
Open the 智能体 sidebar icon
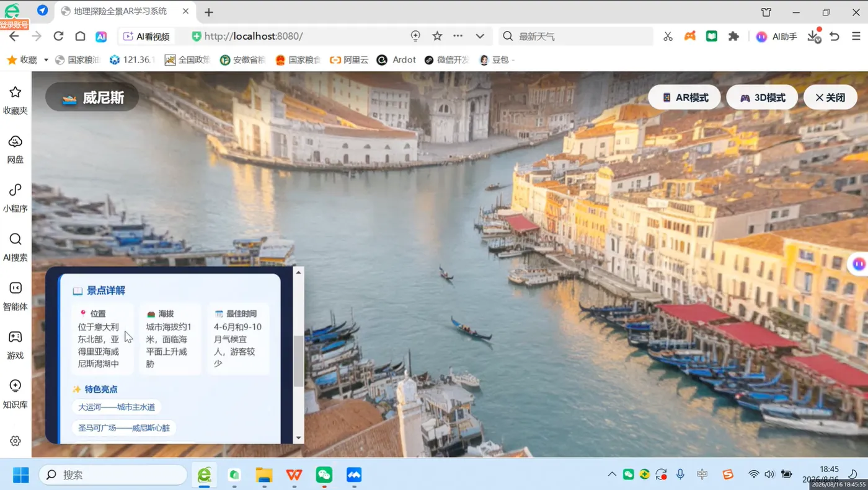pos(15,295)
